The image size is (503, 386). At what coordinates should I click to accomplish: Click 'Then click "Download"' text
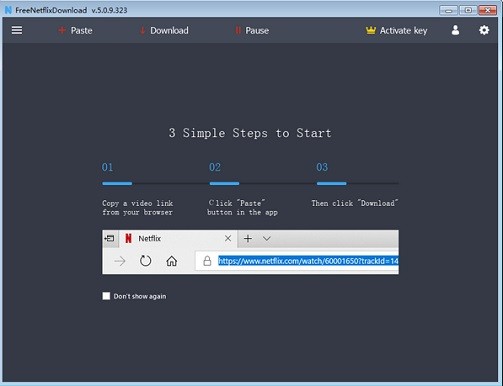[355, 203]
